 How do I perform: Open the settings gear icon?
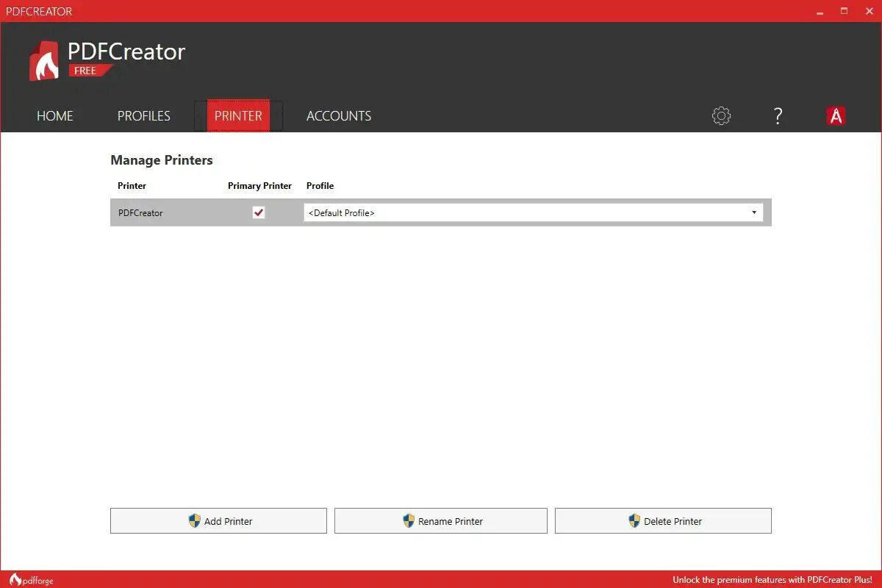coord(721,115)
